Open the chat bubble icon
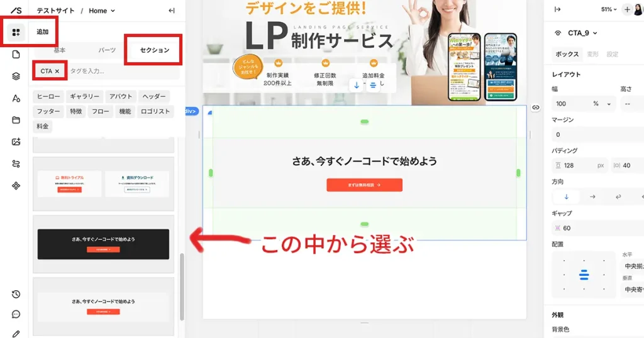Image resolution: width=644 pixels, height=338 pixels. [16, 314]
